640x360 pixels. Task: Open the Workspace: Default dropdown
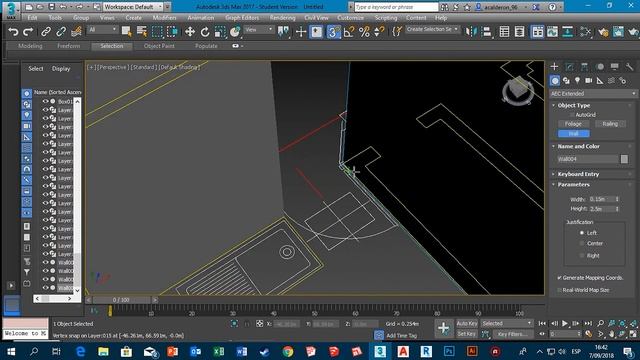pos(133,7)
